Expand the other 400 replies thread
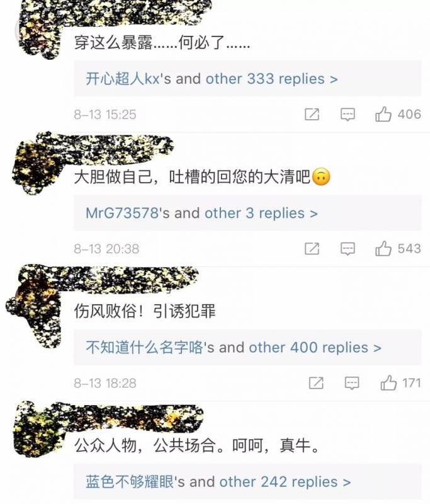Viewport: 430px width, 504px height. [315, 348]
